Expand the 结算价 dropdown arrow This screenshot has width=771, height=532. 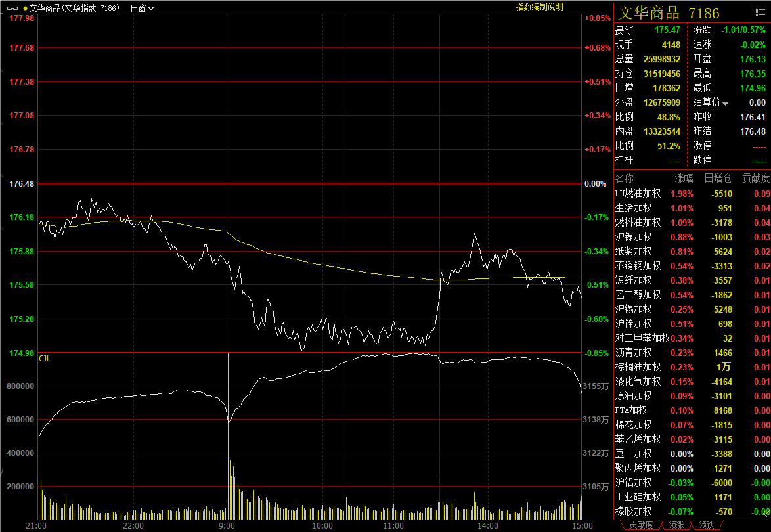coord(726,103)
